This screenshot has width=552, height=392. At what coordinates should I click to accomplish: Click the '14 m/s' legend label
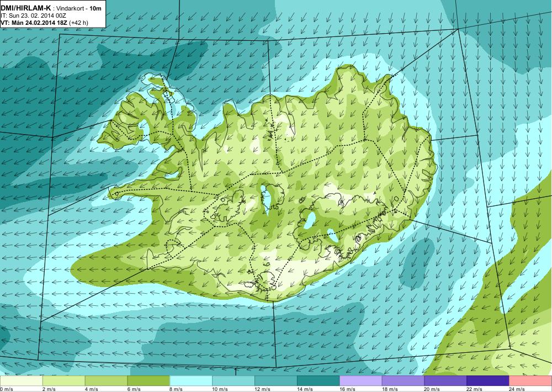(x=305, y=389)
